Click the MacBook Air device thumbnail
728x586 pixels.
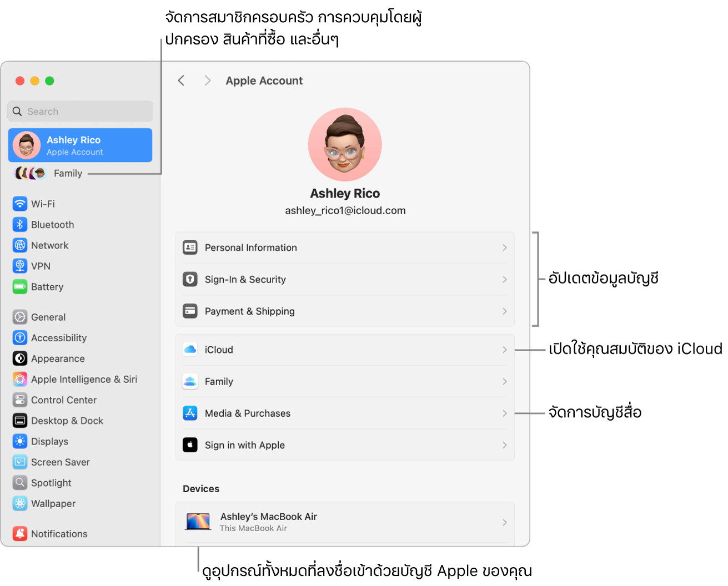pos(198,522)
